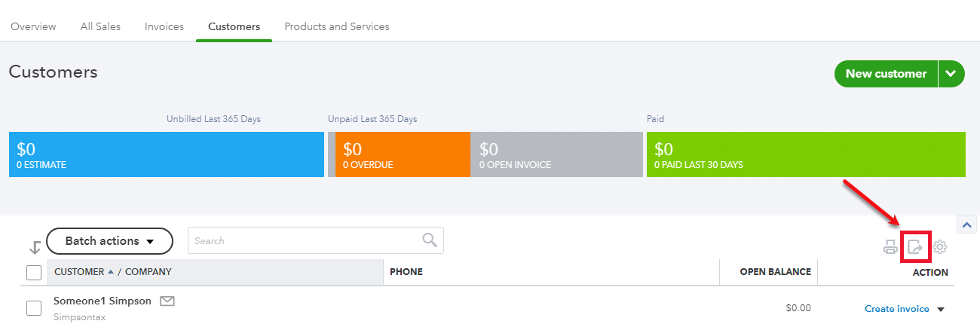
Task: Click the export to Excel icon
Action: click(915, 246)
